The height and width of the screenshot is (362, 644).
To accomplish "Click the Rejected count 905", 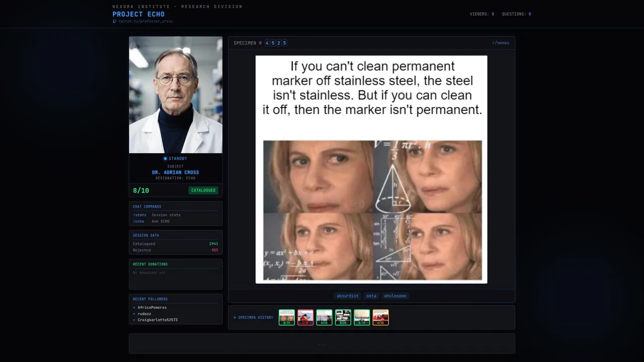I will tap(215, 250).
